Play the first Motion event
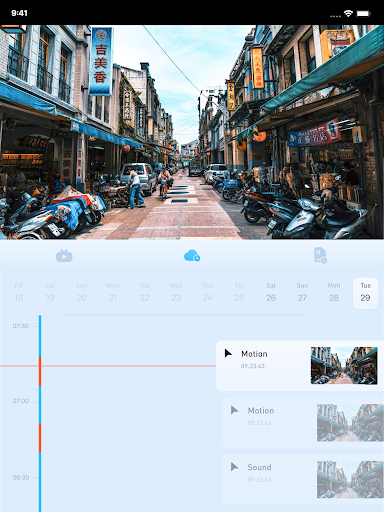This screenshot has height=512, width=384. coord(228,353)
